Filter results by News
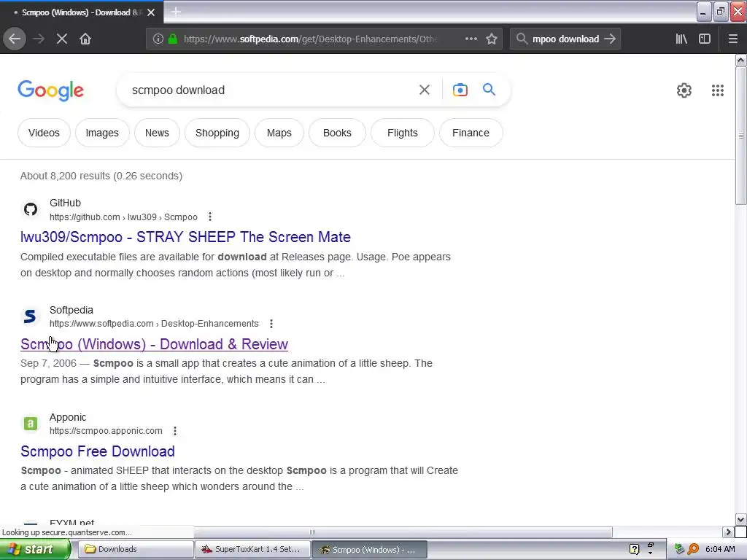 click(157, 133)
